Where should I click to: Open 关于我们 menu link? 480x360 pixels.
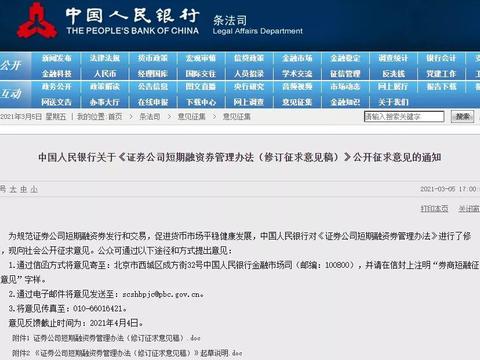point(393,102)
